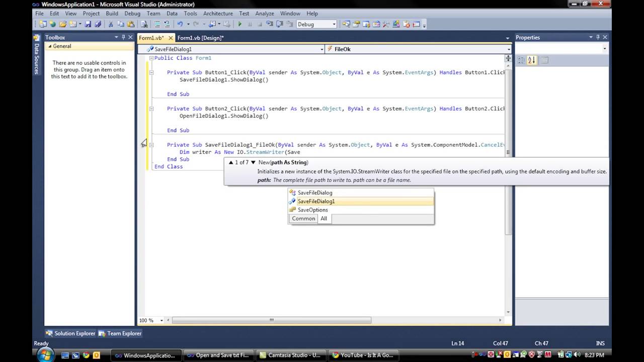The image size is (644, 362).
Task: Open the Properties object selector dropdown
Action: pos(604,49)
